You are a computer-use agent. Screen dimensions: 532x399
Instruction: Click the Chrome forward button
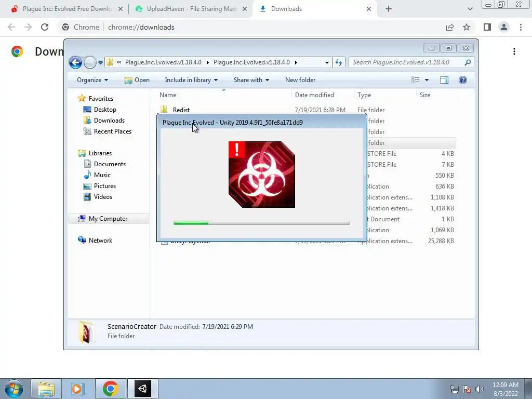pos(28,27)
